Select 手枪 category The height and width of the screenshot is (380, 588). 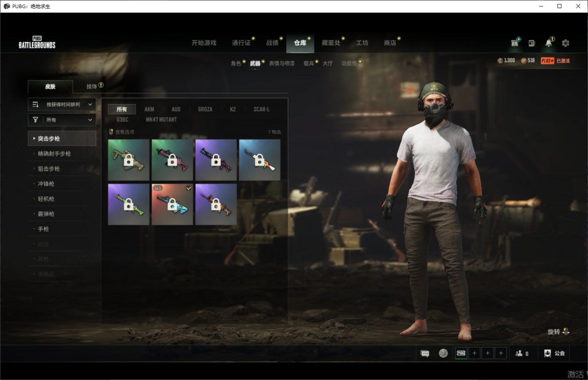point(62,229)
